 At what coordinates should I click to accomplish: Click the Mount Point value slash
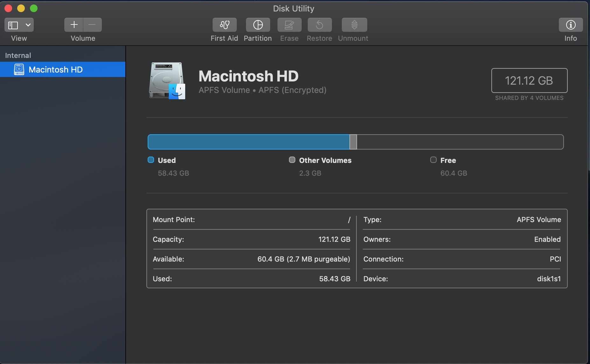pos(349,220)
